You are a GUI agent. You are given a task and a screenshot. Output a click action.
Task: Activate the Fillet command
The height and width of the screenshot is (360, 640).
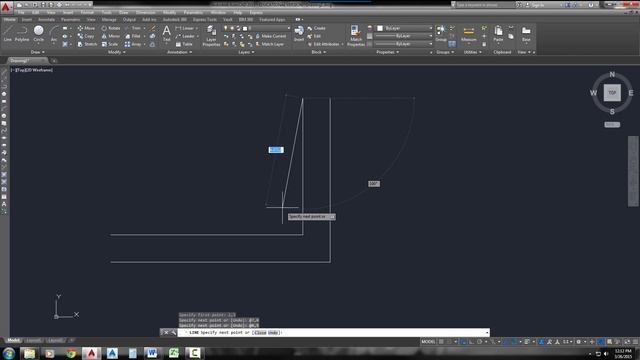click(x=133, y=36)
